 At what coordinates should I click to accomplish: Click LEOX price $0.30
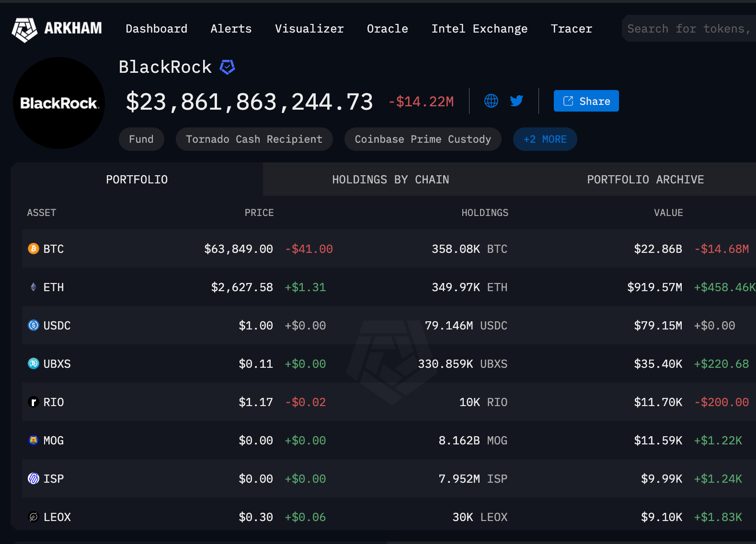(x=256, y=517)
